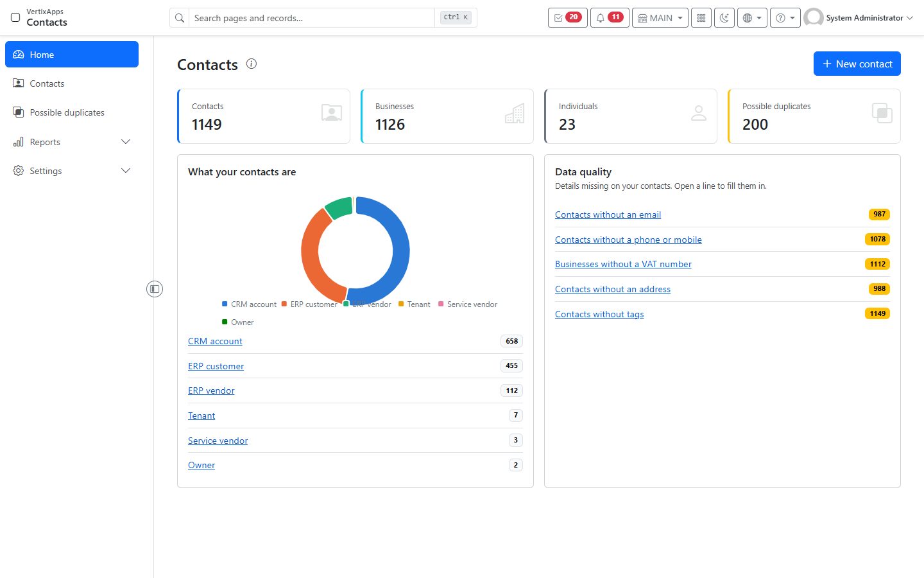The width and height of the screenshot is (924, 578).
Task: Click the building icon on Businesses card
Action: point(515,113)
